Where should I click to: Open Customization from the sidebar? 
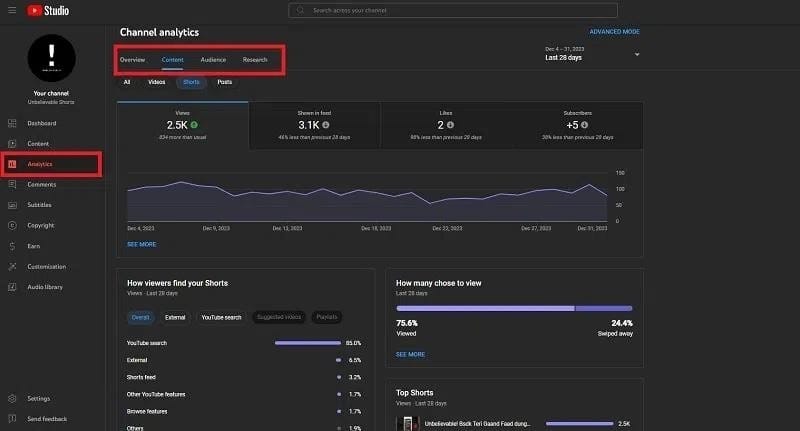(x=46, y=267)
